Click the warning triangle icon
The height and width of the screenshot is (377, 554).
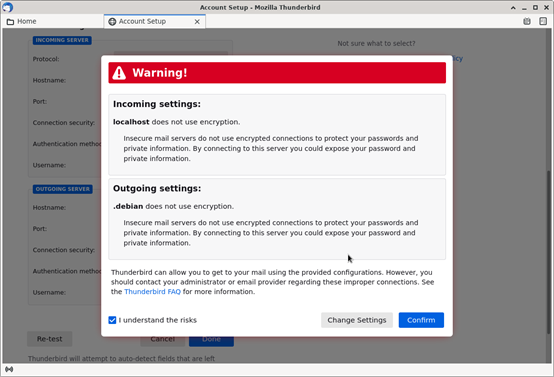coord(119,72)
